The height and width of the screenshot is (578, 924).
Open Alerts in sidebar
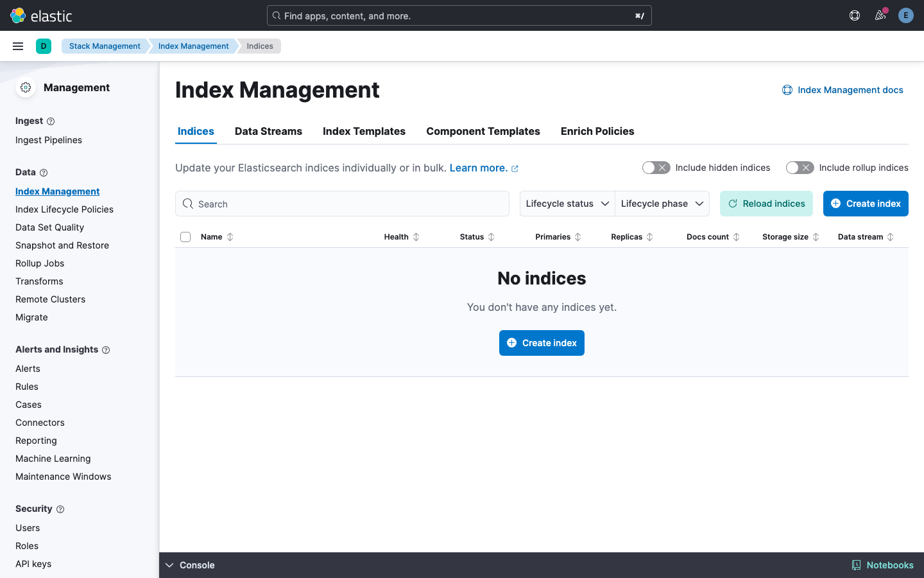pyautogui.click(x=28, y=369)
